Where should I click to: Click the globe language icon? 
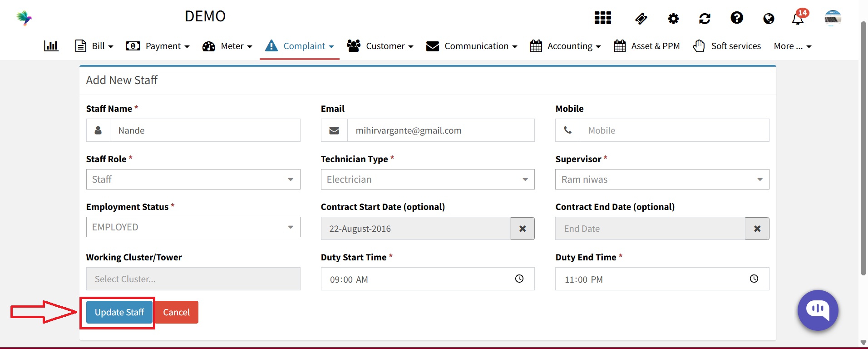768,19
